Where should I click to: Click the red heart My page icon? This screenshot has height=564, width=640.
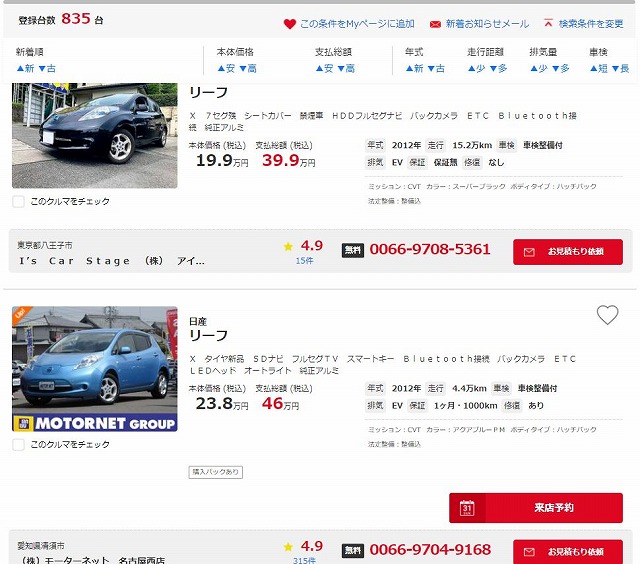click(x=289, y=24)
